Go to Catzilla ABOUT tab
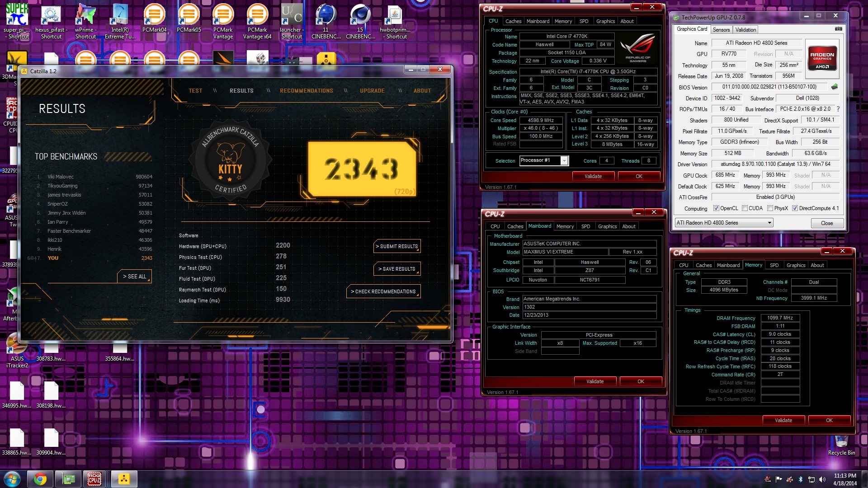This screenshot has width=868, height=488. (422, 91)
